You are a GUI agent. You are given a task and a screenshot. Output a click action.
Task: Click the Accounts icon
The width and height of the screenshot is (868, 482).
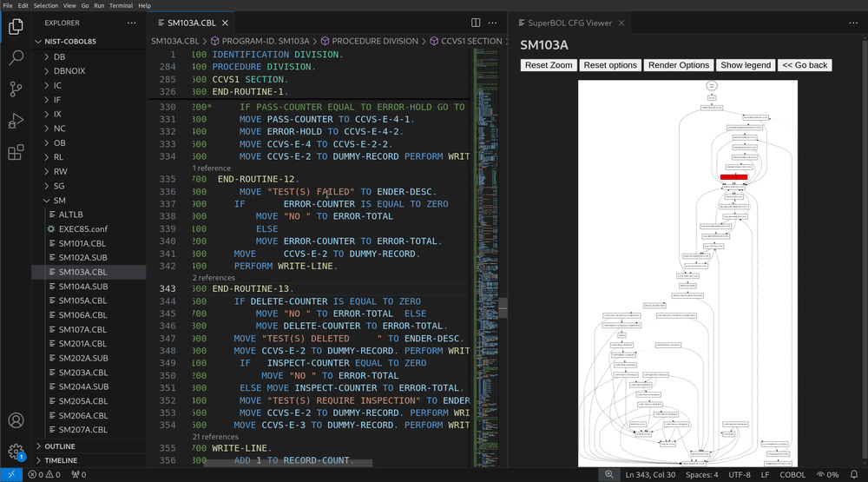point(16,421)
